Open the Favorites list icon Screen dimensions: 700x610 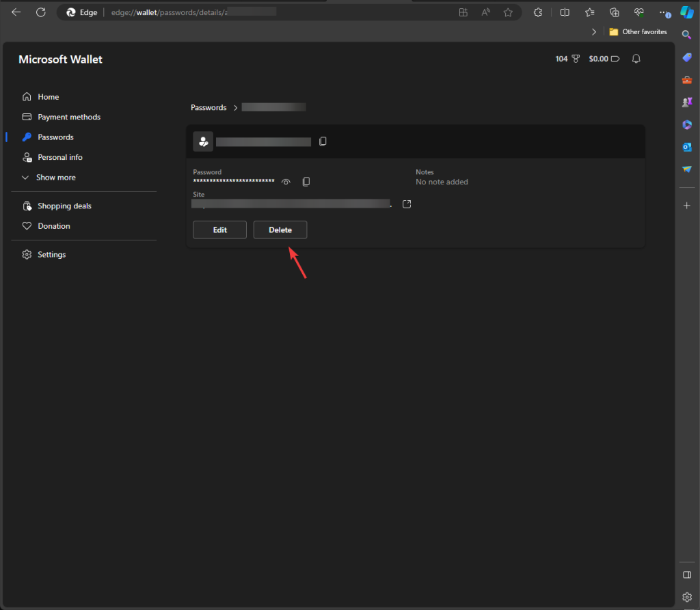tap(590, 12)
